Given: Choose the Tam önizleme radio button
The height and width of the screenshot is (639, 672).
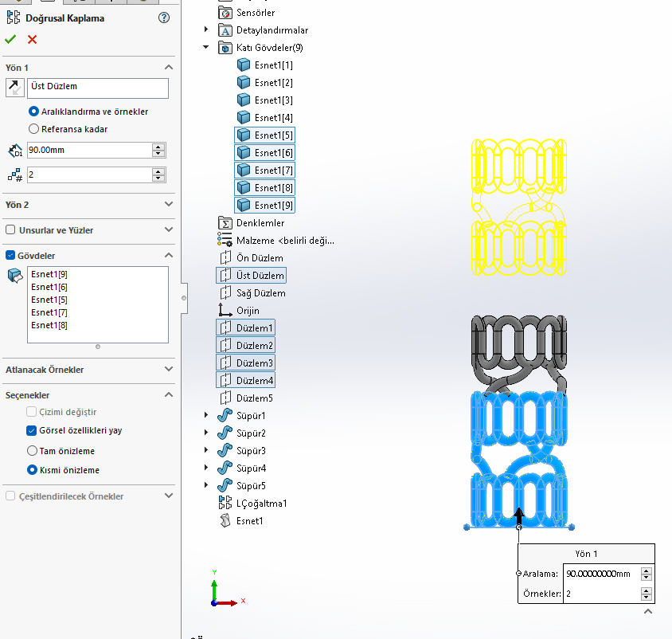Looking at the screenshot, I should pos(33,451).
